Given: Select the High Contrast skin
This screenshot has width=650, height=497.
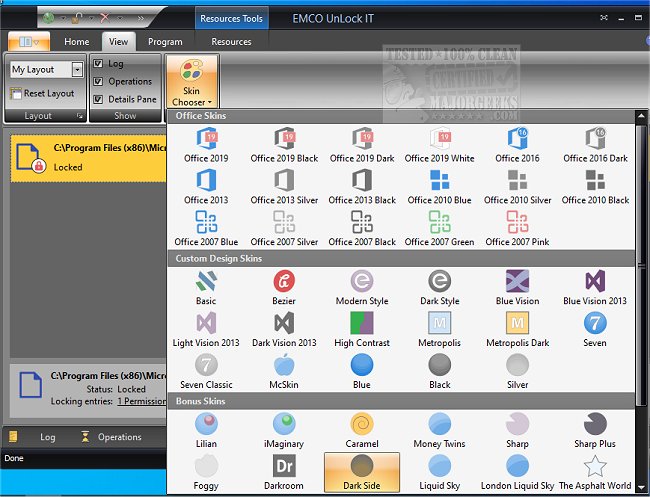Looking at the screenshot, I should click(x=362, y=330).
